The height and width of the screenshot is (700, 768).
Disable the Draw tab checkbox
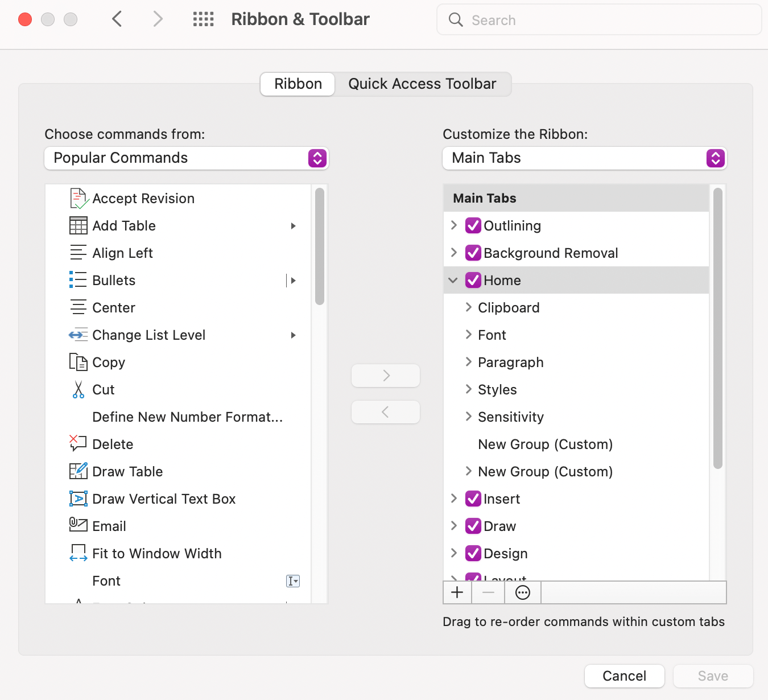point(473,526)
